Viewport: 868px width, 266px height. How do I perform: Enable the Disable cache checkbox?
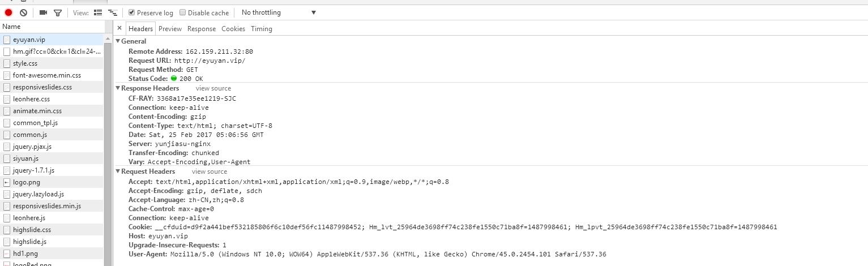coord(183,12)
